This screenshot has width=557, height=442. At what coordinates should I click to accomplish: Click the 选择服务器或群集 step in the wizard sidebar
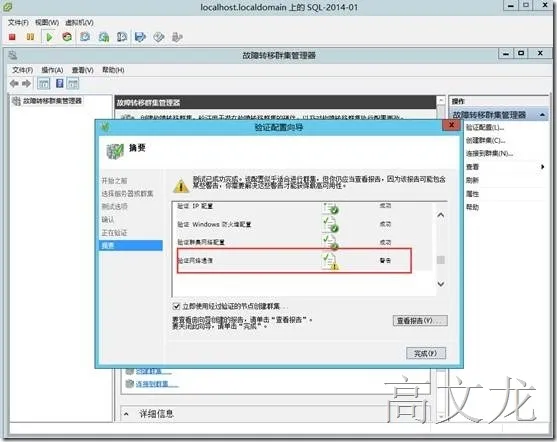tap(127, 194)
